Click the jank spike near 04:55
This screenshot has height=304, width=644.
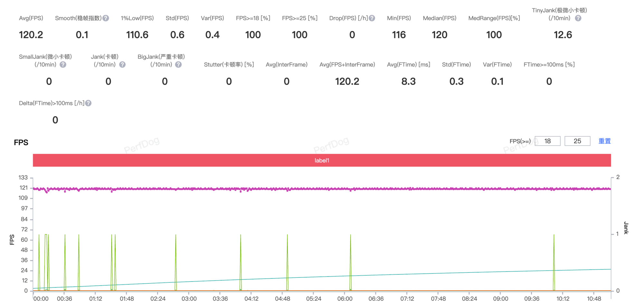click(x=287, y=262)
